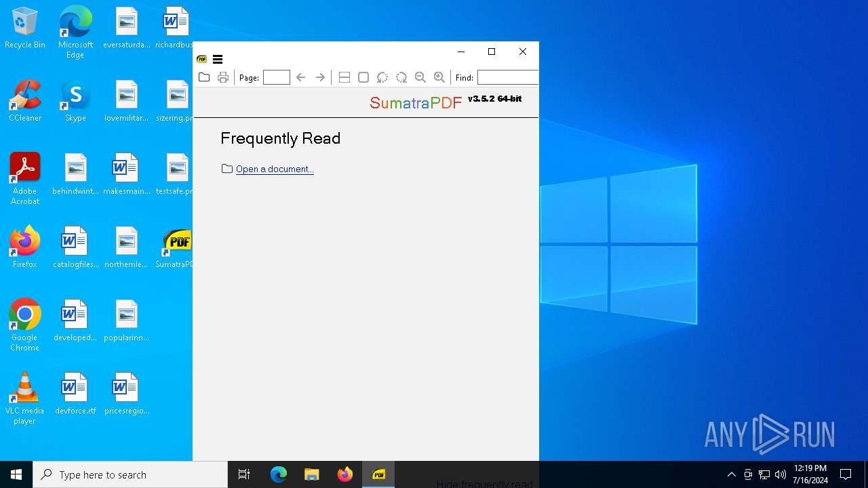
Task: Open Task View from the taskbar
Action: [244, 474]
